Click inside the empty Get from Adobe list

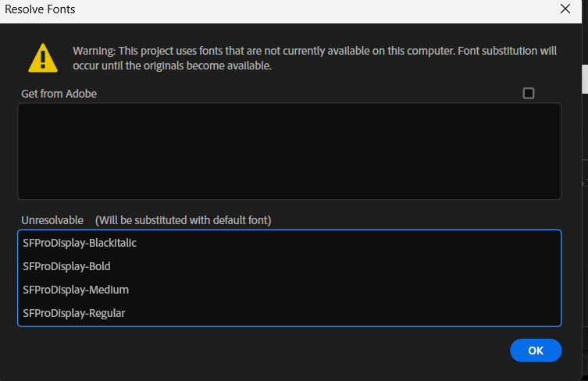pos(289,151)
